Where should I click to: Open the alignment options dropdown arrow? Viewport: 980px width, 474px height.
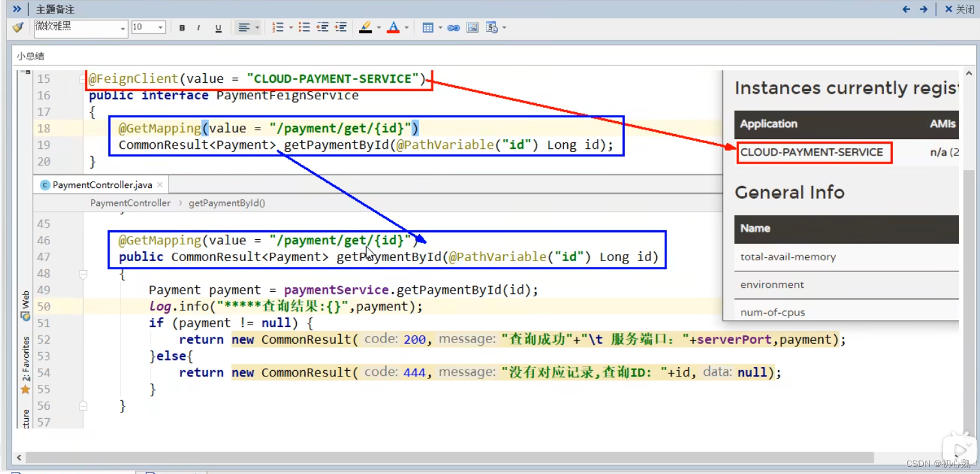point(257,28)
